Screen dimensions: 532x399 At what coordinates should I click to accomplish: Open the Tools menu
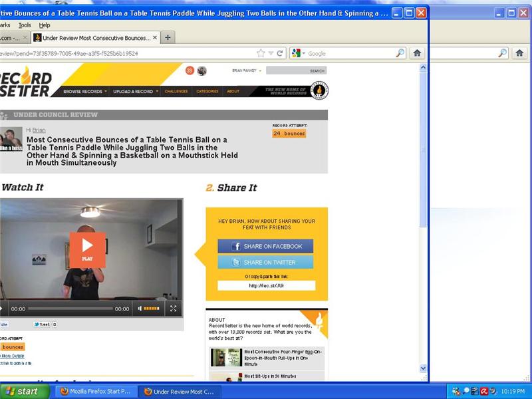pos(25,25)
